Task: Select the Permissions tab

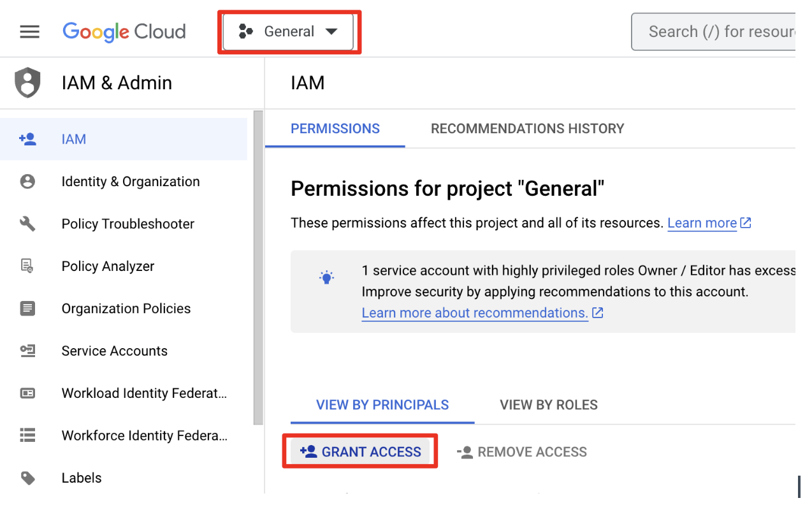Action: (x=335, y=129)
